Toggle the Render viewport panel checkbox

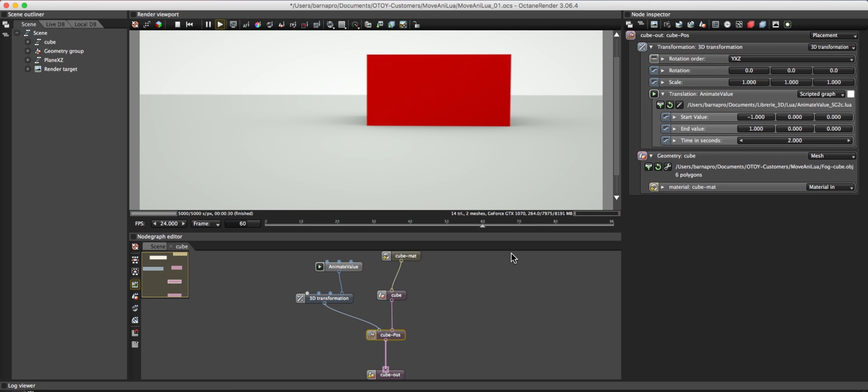click(x=133, y=15)
